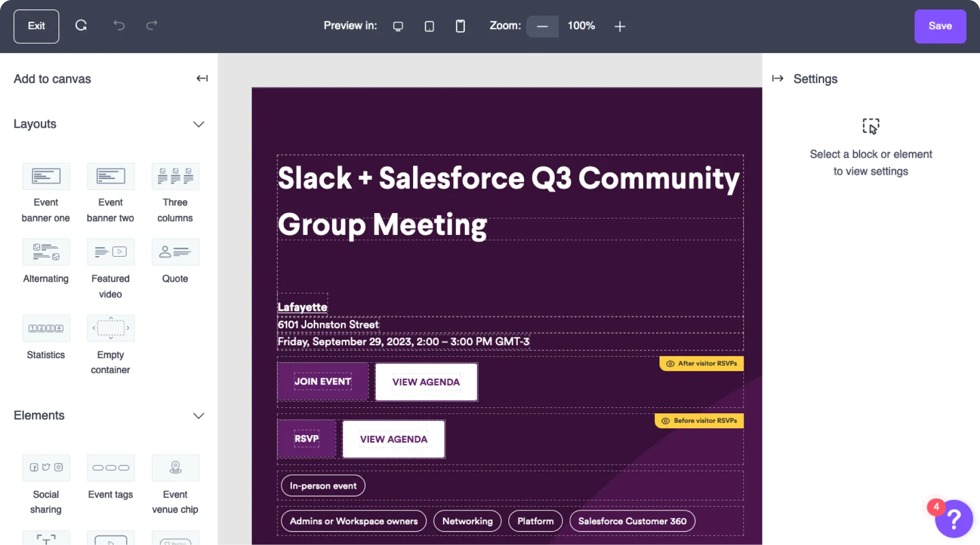Select the Admins or Workspace owners tag
Viewport: 980px width, 545px height.
coord(353,521)
